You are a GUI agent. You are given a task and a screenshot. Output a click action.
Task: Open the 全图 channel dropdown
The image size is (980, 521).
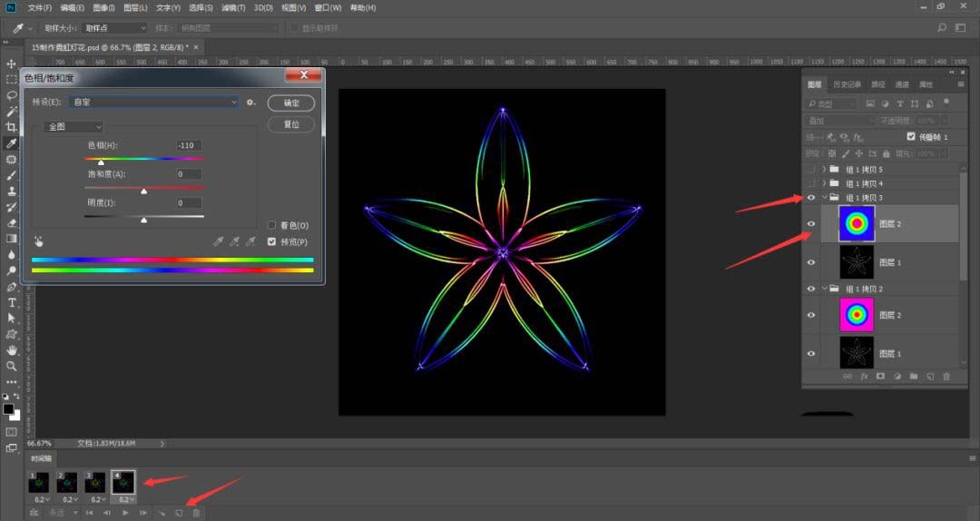73,127
